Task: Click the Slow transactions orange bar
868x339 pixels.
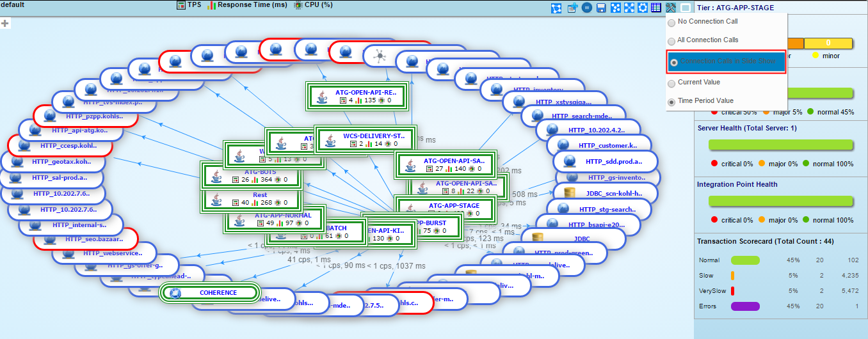Action: point(732,276)
